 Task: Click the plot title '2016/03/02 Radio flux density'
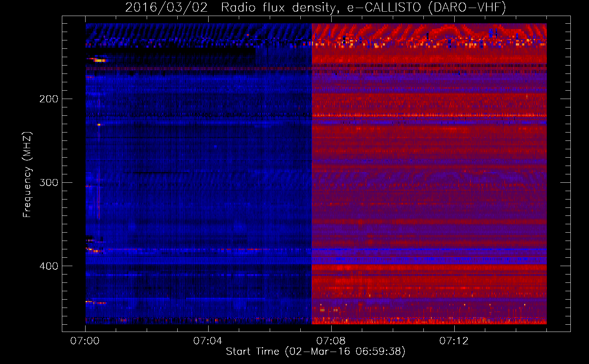316,8
